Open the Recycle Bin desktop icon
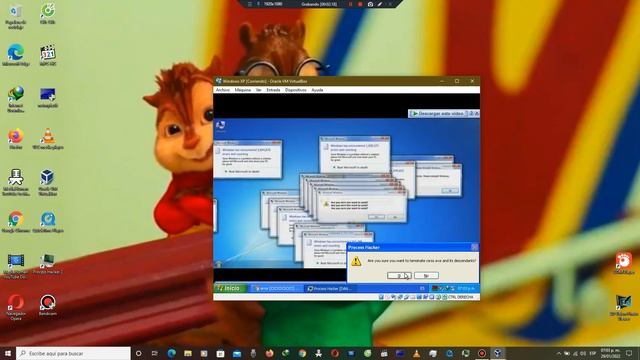Image resolution: width=640 pixels, height=360 pixels. coord(16,16)
